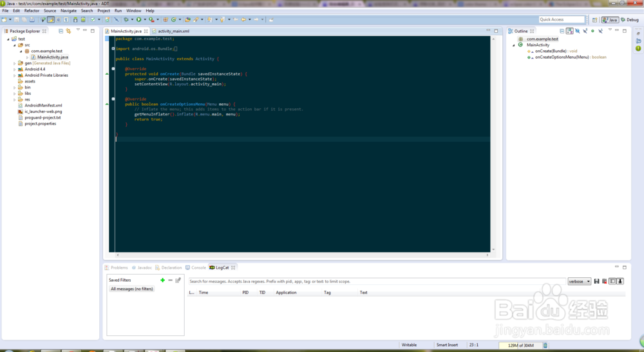644x352 pixels.
Task: Toggle LogCat Scroll Lock down-arrow icon
Action: point(620,282)
